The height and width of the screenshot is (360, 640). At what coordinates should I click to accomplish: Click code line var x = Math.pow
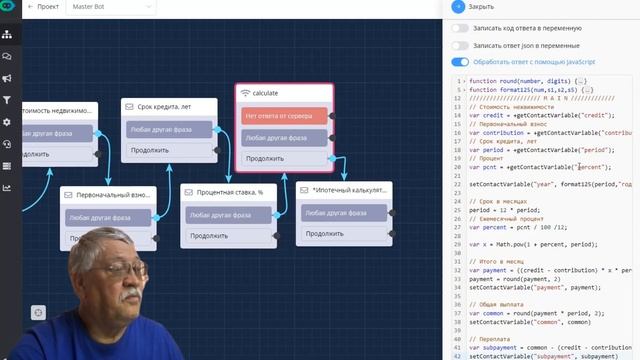coord(533,244)
